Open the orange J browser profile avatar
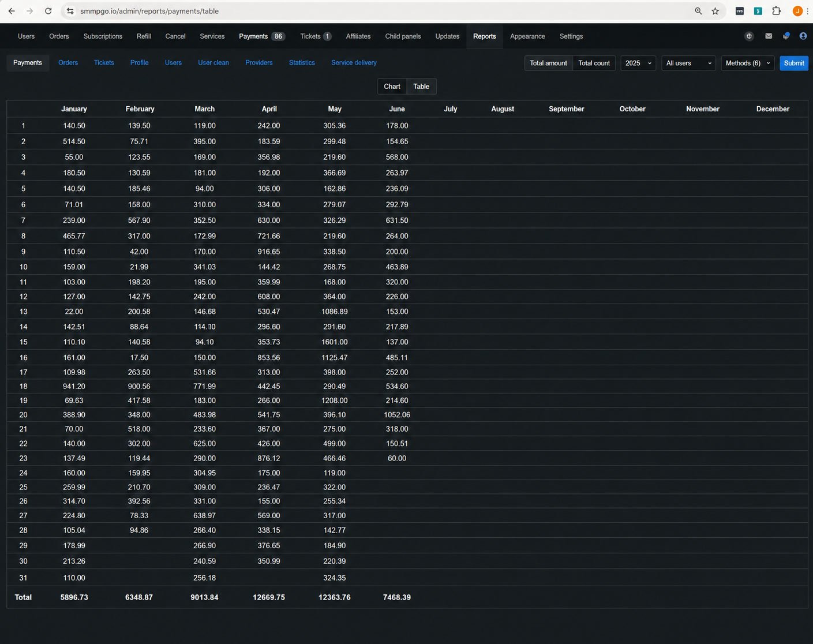The width and height of the screenshot is (813, 644). [797, 11]
